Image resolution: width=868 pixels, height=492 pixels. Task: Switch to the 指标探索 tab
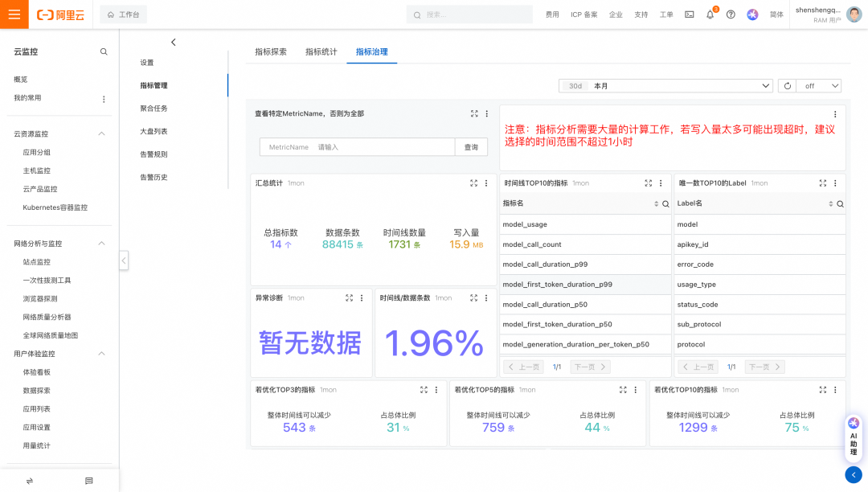270,52
